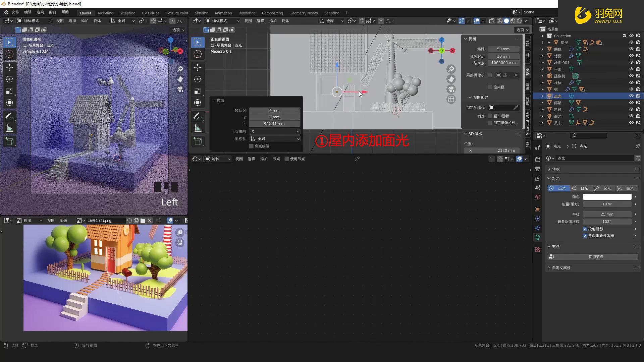Click the 能量 10 W power slider
Viewport: 644px width, 362px height.
607,204
